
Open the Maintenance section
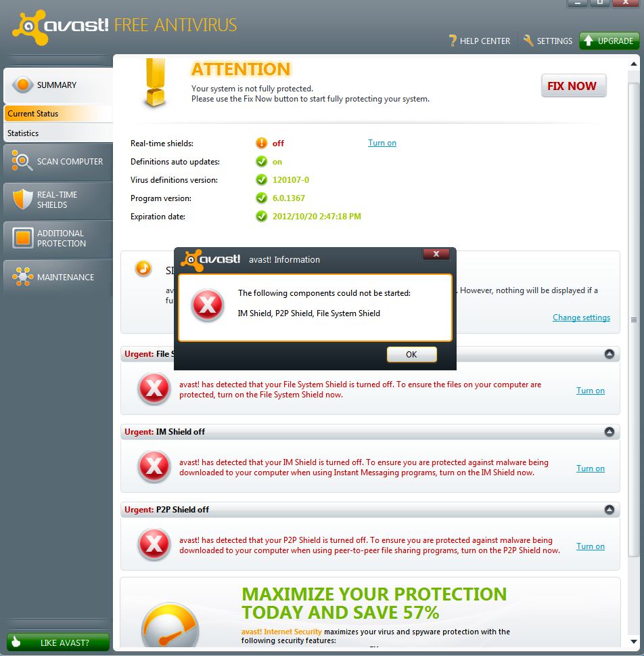[58, 277]
